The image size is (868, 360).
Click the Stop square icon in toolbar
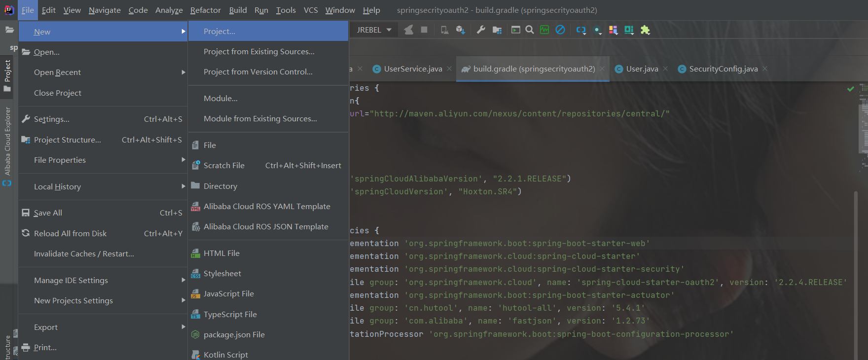pyautogui.click(x=424, y=30)
